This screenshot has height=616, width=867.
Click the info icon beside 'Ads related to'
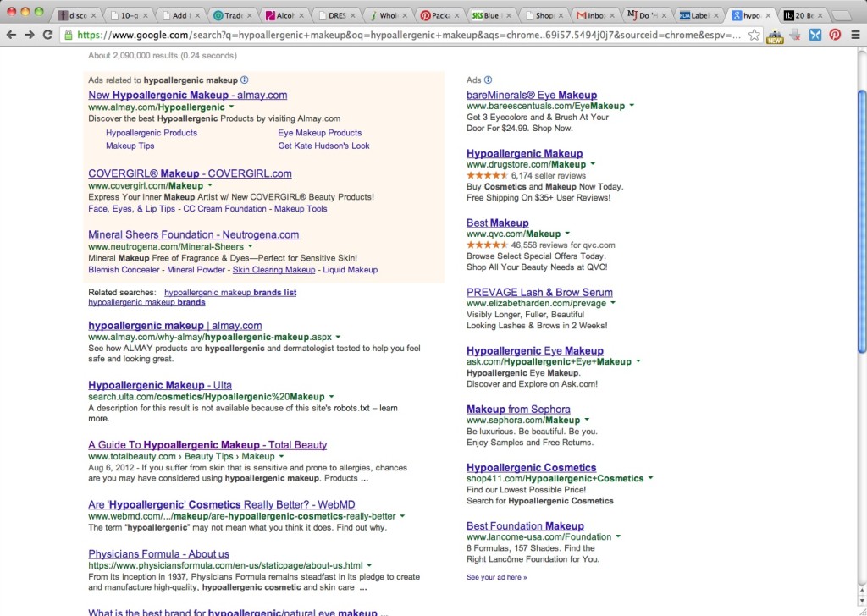tap(245, 80)
